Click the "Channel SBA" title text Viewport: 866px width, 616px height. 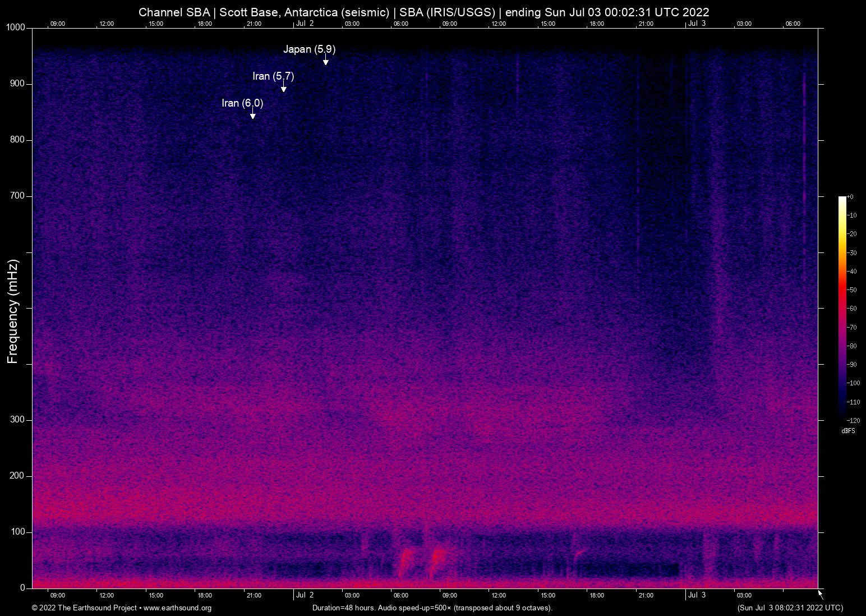click(174, 12)
